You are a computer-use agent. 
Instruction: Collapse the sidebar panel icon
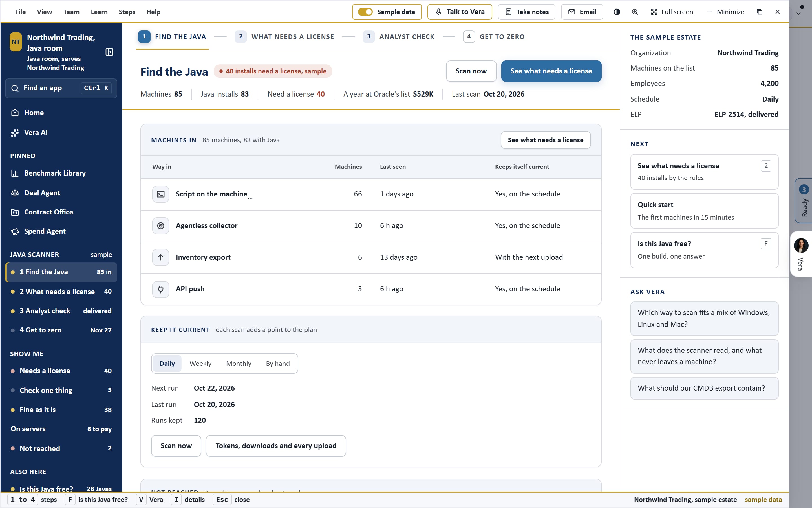[x=109, y=52]
